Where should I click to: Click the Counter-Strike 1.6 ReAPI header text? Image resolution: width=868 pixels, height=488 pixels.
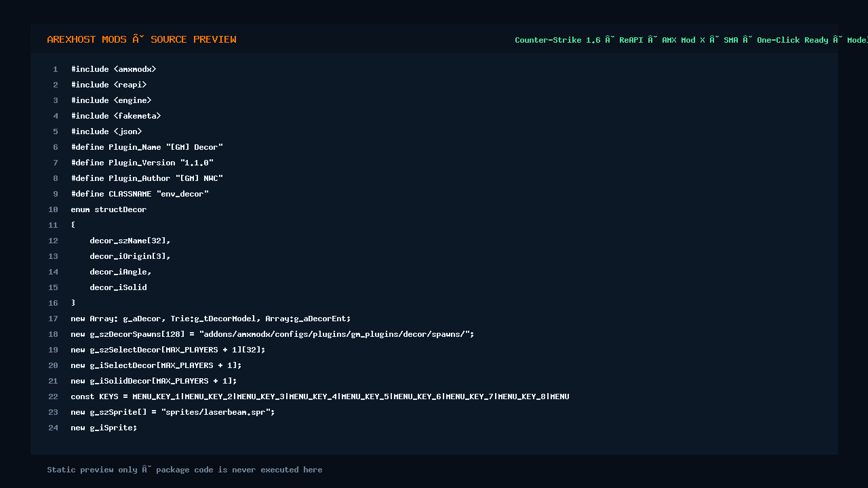(691, 40)
